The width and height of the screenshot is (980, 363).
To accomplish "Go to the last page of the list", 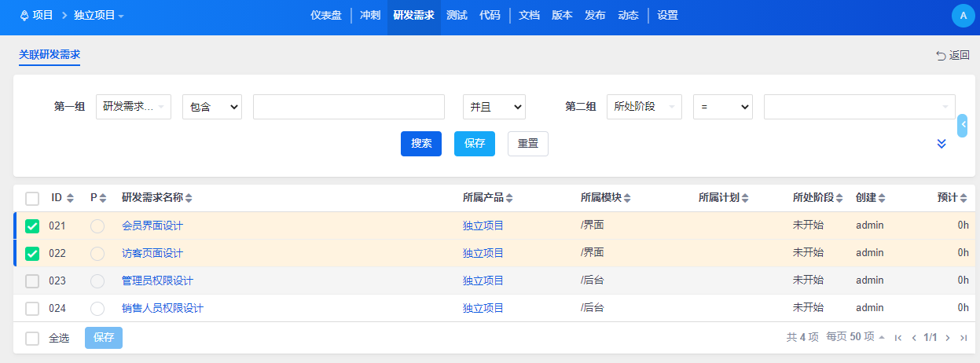I will point(963,338).
